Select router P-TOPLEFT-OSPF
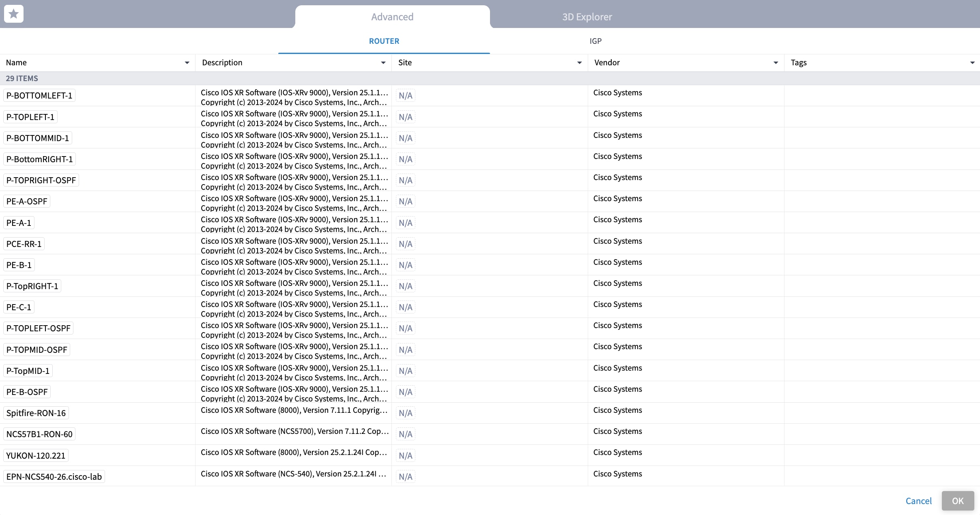The height and width of the screenshot is (515, 980). click(x=38, y=328)
